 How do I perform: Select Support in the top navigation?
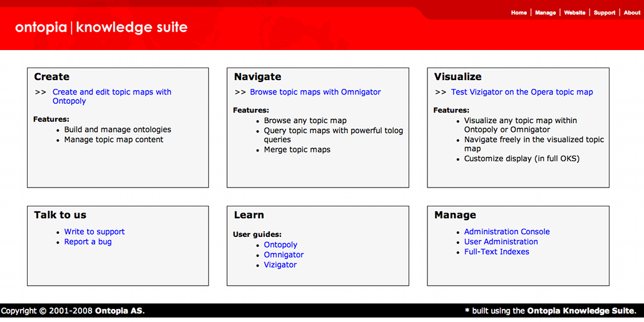pos(604,13)
